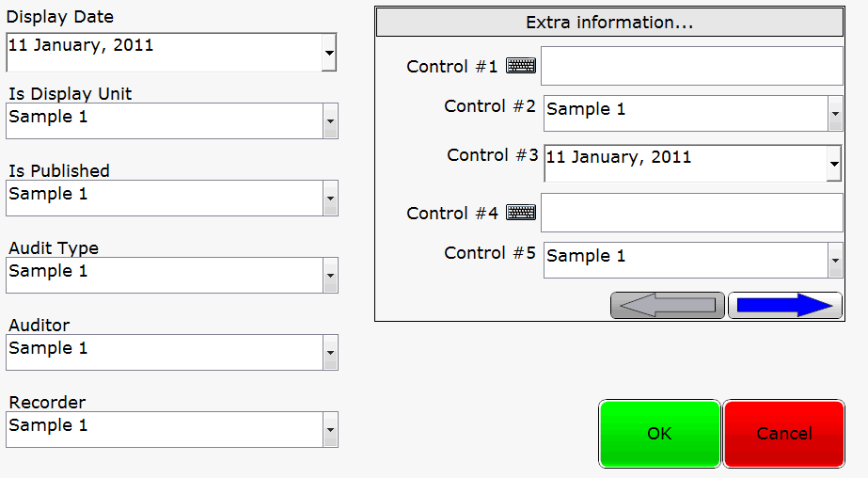Screen dimensions: 868x478
Task: Click the red Cancel button
Action: (x=784, y=434)
